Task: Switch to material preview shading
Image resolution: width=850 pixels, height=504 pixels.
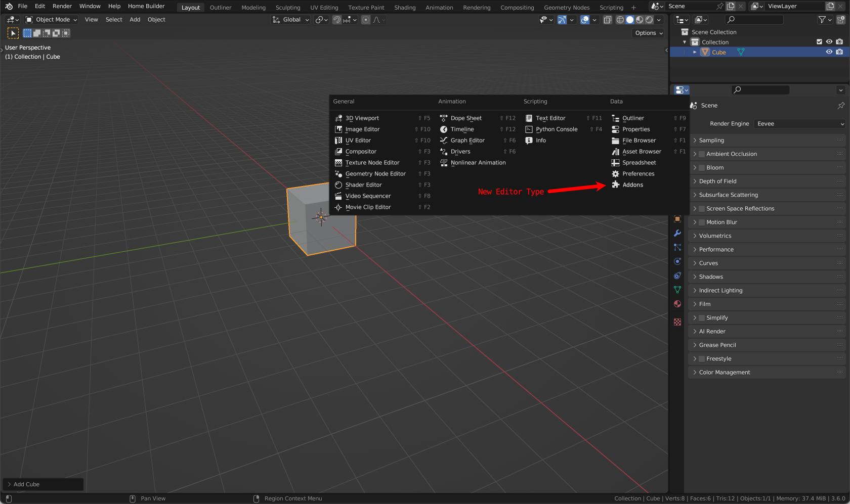Action: (x=640, y=20)
